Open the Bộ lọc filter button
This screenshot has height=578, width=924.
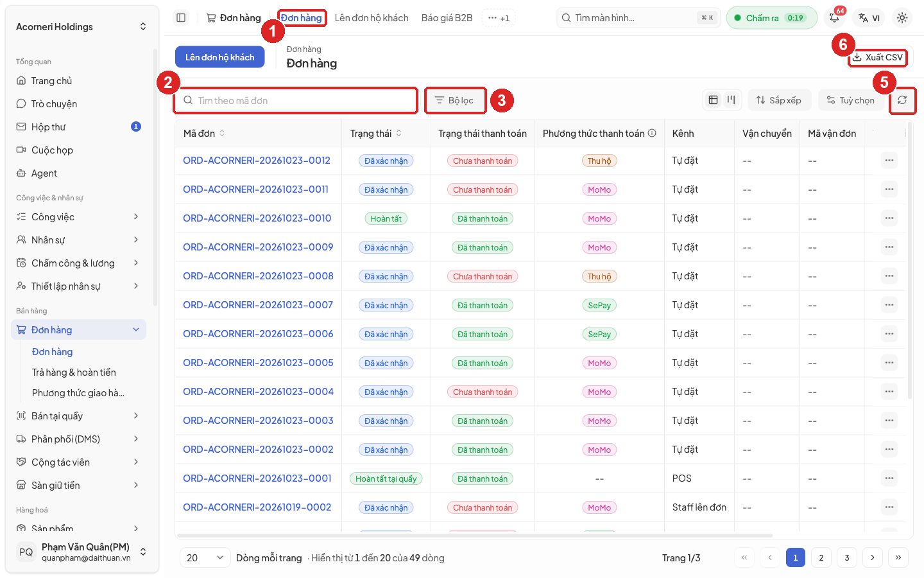454,100
